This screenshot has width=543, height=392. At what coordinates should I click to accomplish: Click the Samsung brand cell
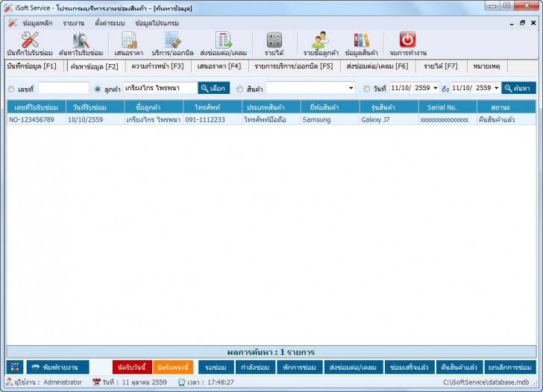click(x=330, y=120)
